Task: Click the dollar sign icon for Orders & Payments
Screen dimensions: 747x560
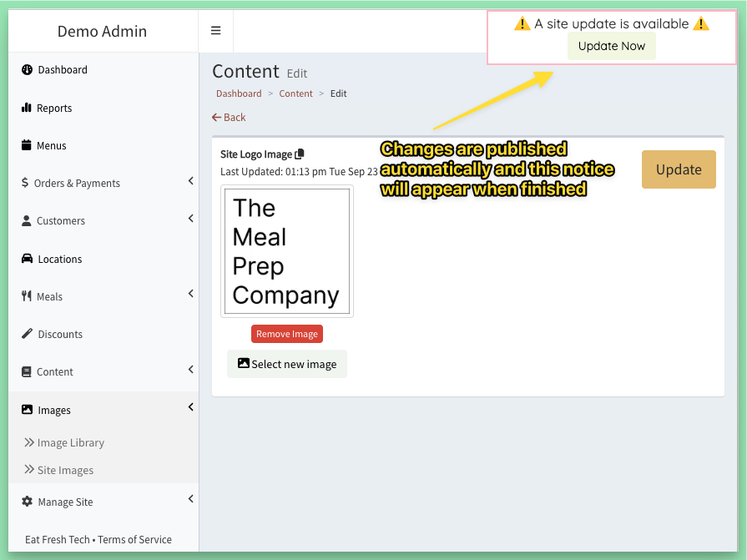Action: coord(25,183)
